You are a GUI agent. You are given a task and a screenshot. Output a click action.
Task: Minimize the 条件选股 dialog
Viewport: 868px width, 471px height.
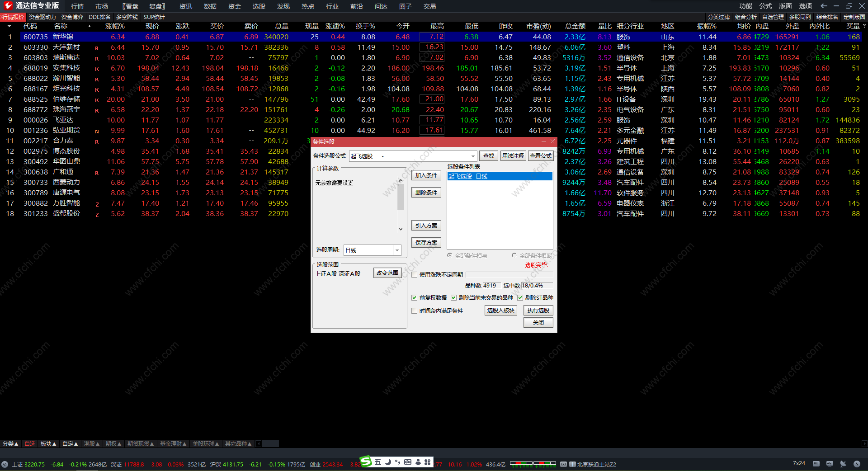point(545,141)
